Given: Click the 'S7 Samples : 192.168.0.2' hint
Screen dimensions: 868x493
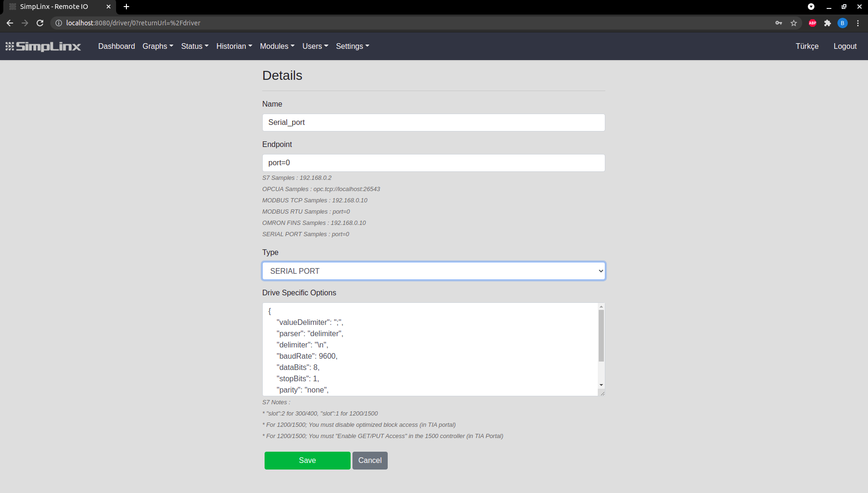Looking at the screenshot, I should point(297,178).
